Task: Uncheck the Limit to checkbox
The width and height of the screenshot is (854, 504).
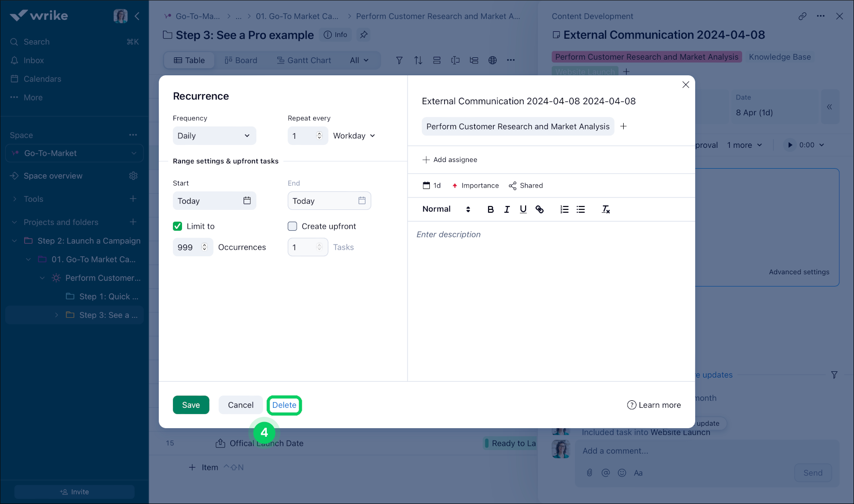Action: (x=178, y=226)
